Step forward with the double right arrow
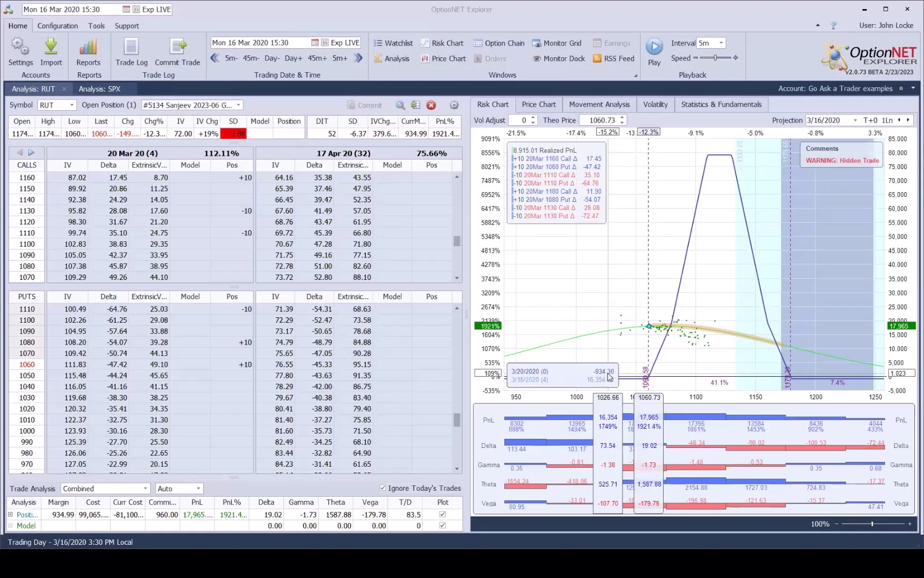 (358, 58)
